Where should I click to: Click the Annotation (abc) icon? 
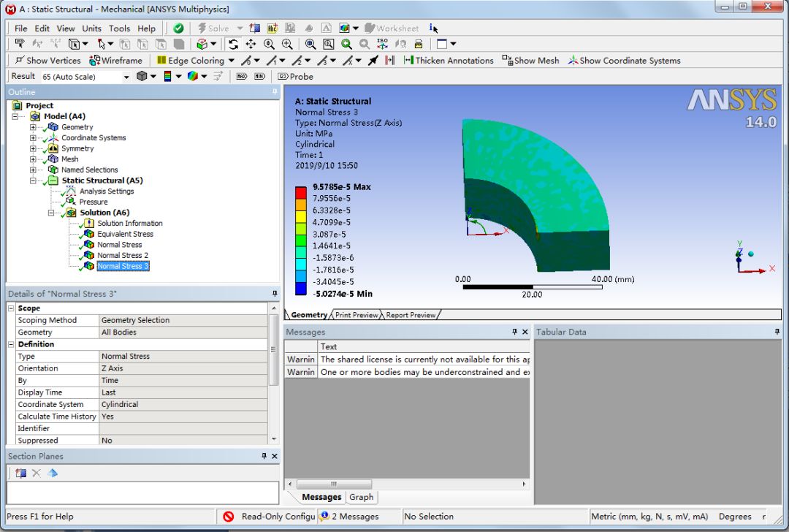[272, 28]
